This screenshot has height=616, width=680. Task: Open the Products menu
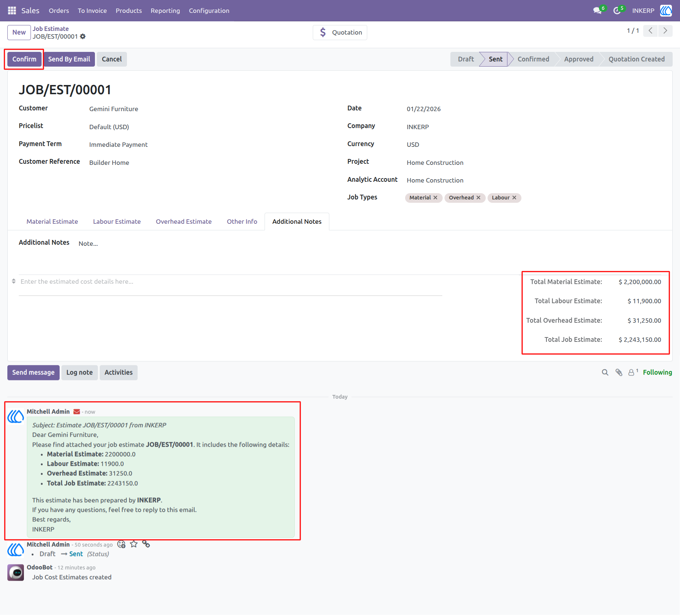(128, 11)
